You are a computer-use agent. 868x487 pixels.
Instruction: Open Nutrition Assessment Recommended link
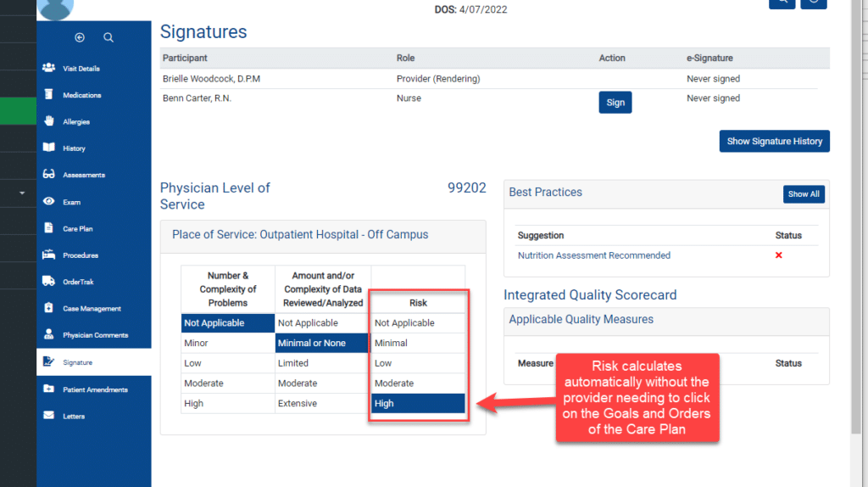click(593, 255)
